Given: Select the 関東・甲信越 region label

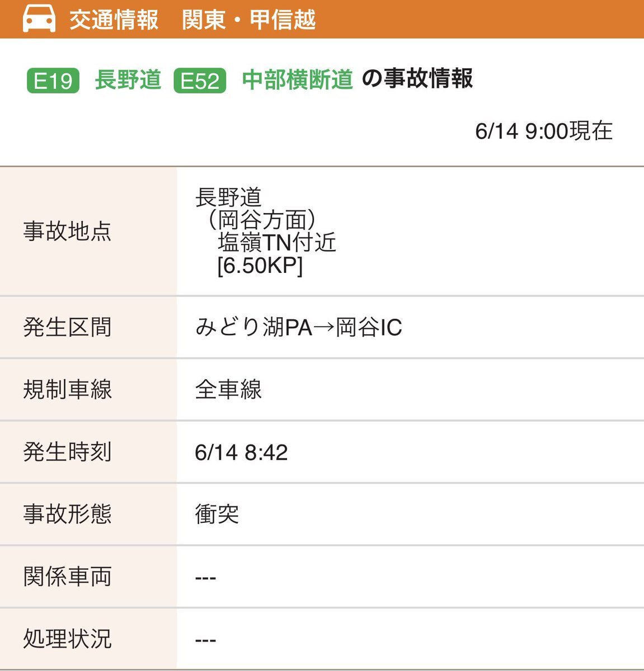Looking at the screenshot, I should point(249,20).
